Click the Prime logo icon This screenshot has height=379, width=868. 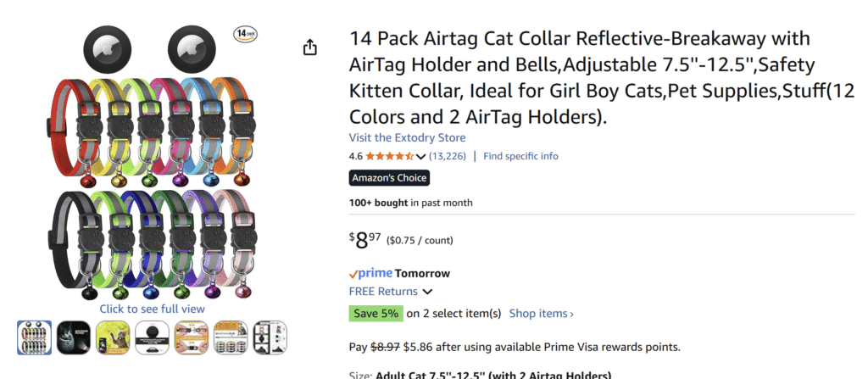coord(369,273)
